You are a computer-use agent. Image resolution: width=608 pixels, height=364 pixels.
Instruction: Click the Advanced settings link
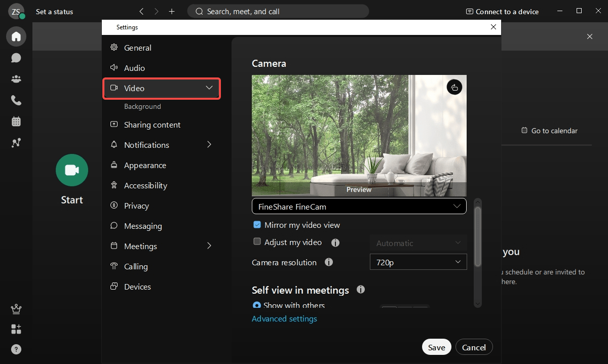284,318
